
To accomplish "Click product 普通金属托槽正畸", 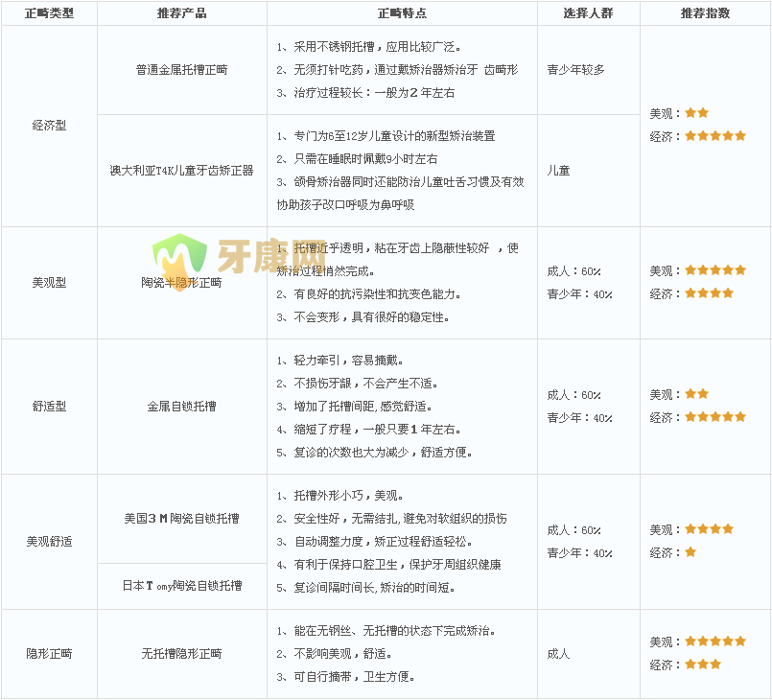I will (x=181, y=70).
